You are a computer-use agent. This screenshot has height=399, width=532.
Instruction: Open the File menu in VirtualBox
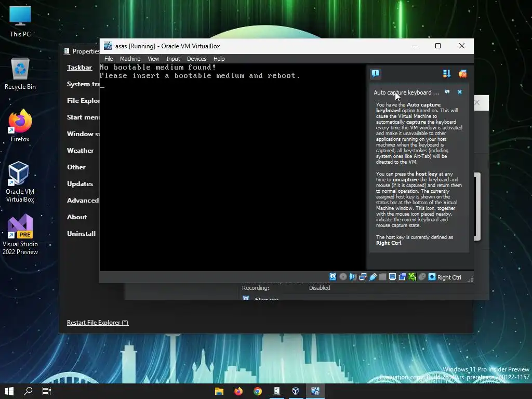pyautogui.click(x=109, y=59)
